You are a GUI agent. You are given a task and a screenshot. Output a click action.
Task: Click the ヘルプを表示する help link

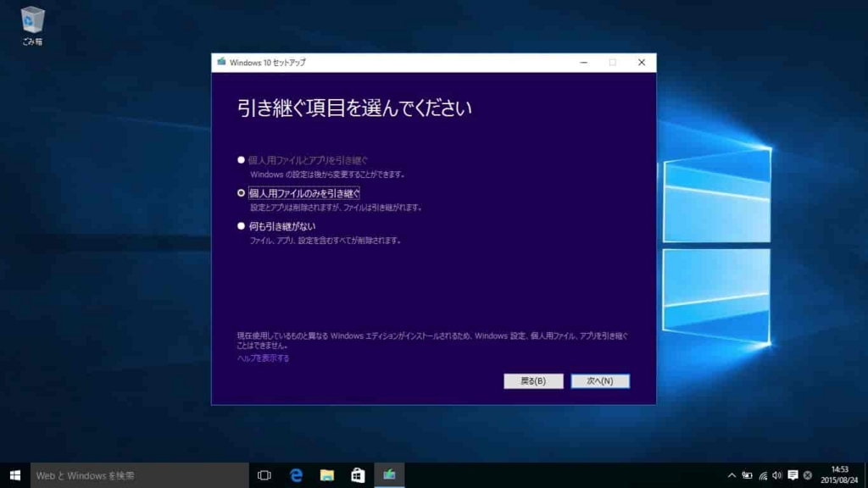pyautogui.click(x=263, y=358)
